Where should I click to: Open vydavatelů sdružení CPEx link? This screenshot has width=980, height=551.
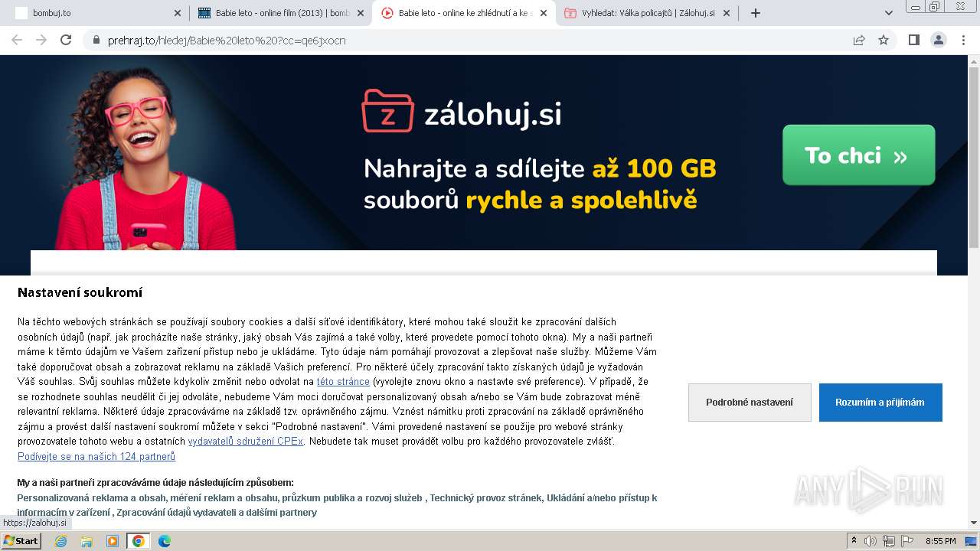click(x=246, y=442)
